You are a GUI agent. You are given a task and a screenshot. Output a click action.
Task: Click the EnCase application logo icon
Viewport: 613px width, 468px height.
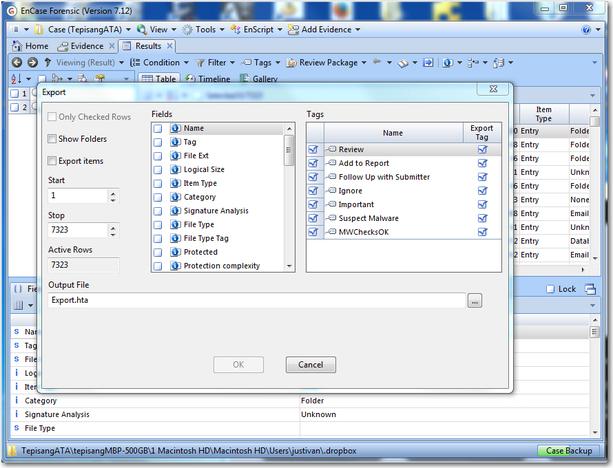pos(12,11)
